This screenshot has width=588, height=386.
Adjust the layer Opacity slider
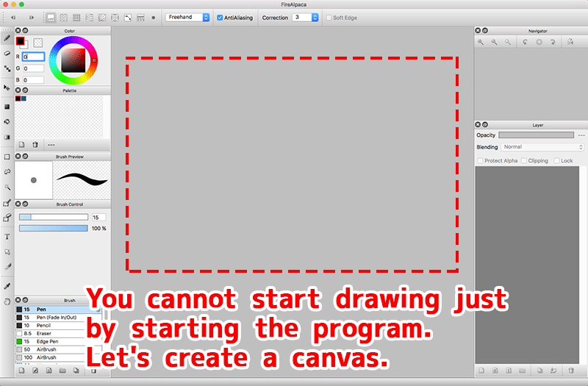(537, 135)
